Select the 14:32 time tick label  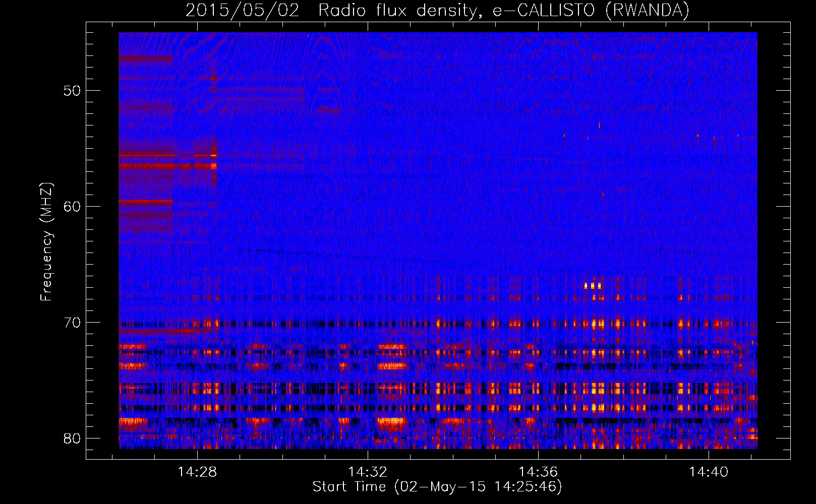pyautogui.click(x=368, y=472)
